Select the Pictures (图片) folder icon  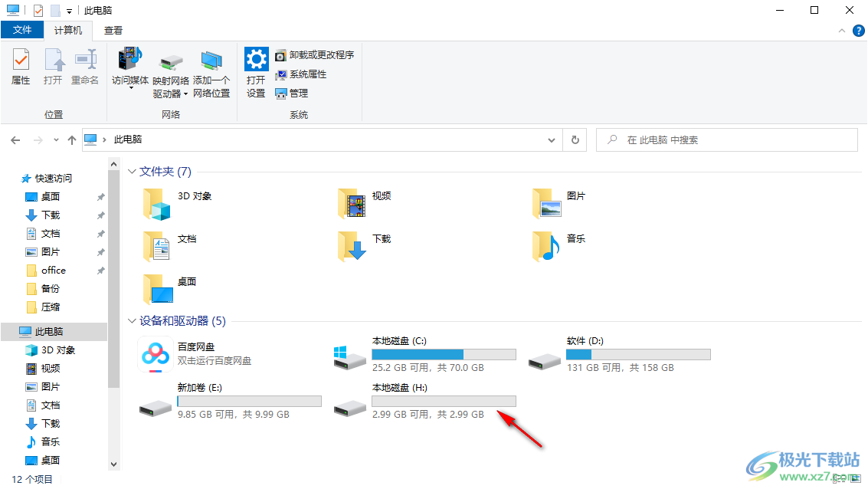547,205
